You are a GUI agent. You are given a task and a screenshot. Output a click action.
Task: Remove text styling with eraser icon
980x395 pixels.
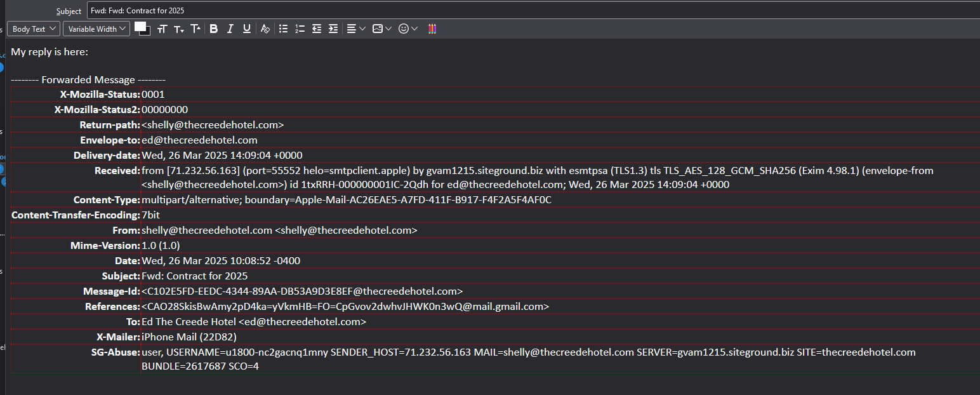(x=265, y=29)
